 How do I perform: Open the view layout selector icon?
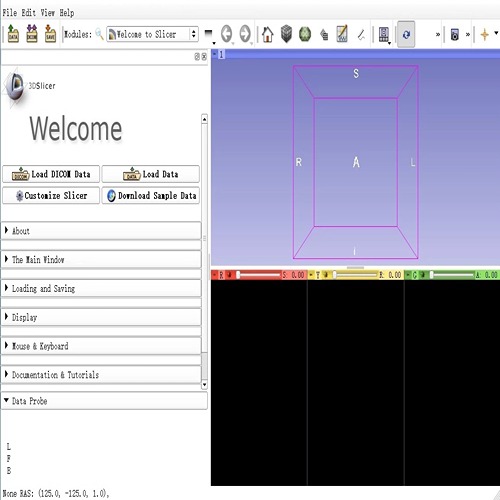tap(384, 35)
